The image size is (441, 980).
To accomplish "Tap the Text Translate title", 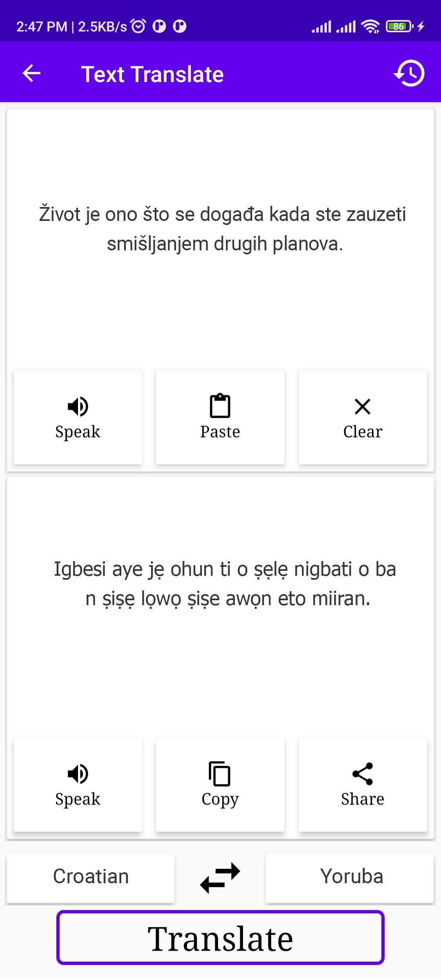I will (x=152, y=74).
